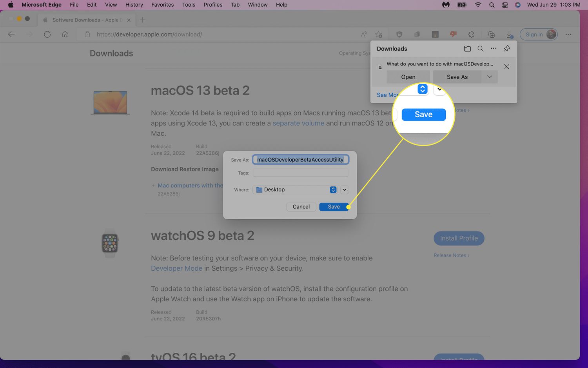Click the MacBook thumbnail for macOS 13
Screen dimensions: 588x368
pyautogui.click(x=110, y=103)
